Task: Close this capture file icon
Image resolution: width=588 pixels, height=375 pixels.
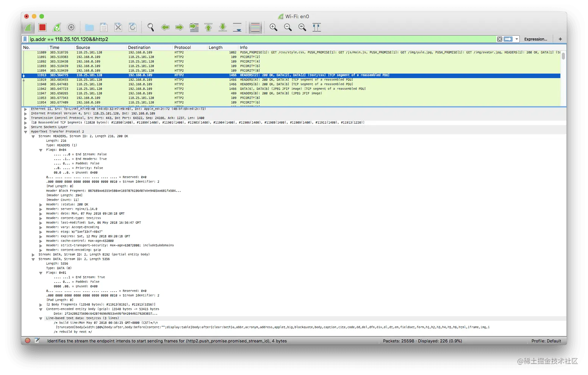Action: 118,27
